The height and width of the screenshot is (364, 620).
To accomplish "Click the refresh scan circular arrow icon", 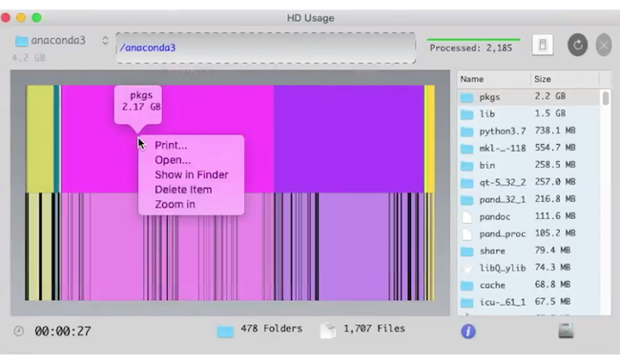I will 577,45.
